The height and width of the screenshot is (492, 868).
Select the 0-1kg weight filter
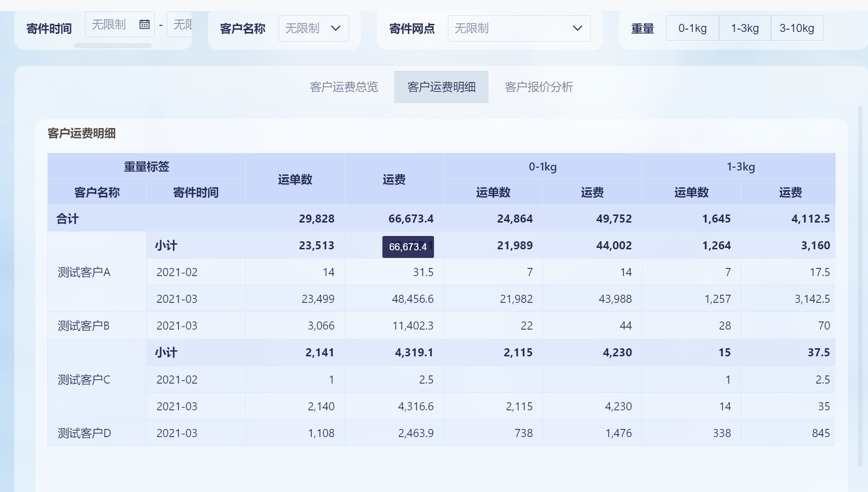[693, 28]
